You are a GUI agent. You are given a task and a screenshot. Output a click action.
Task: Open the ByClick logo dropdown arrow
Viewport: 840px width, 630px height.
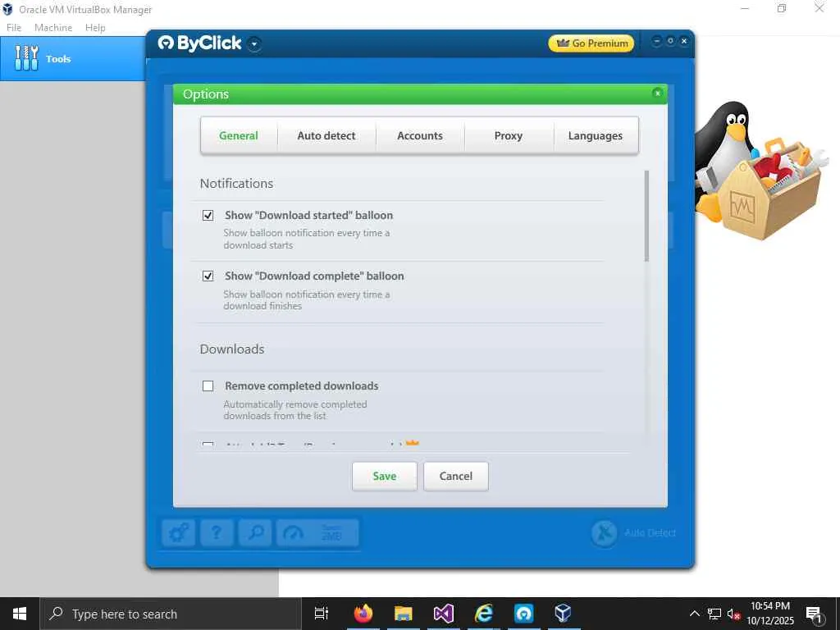(254, 44)
